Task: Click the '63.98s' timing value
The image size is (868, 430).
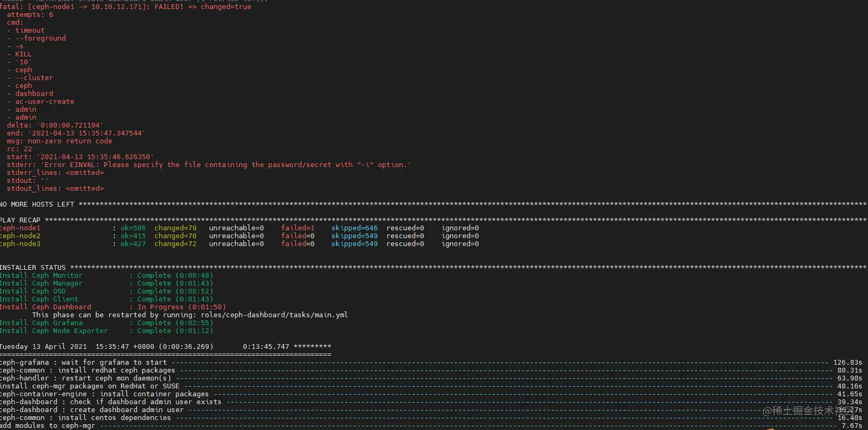Action: point(850,378)
